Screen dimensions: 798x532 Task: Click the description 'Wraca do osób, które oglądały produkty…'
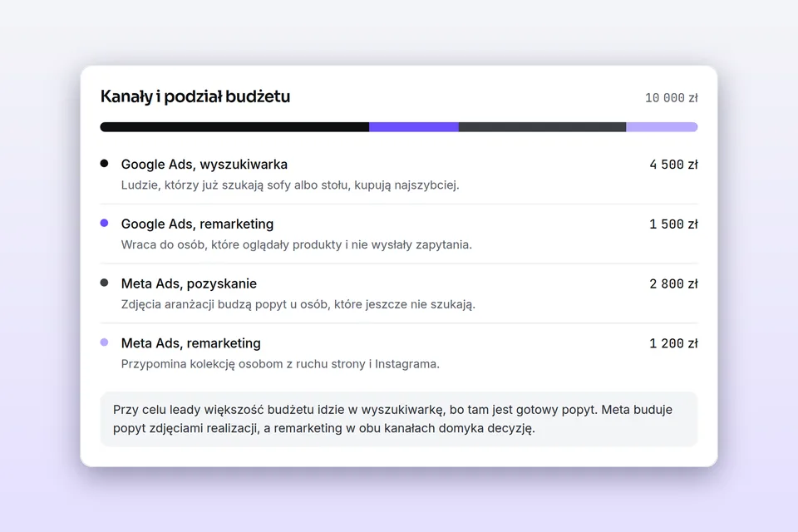297,244
